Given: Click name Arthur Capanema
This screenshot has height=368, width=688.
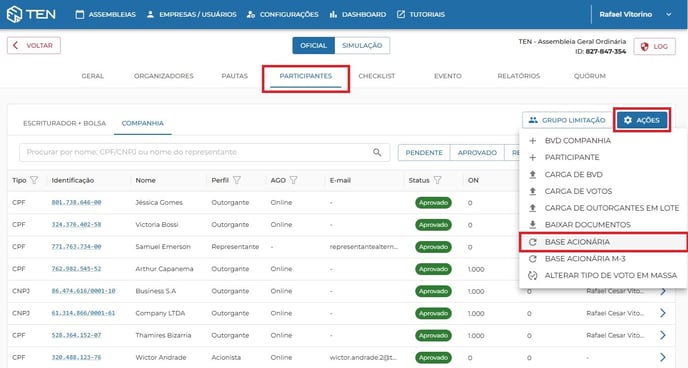Looking at the screenshot, I should [x=165, y=269].
